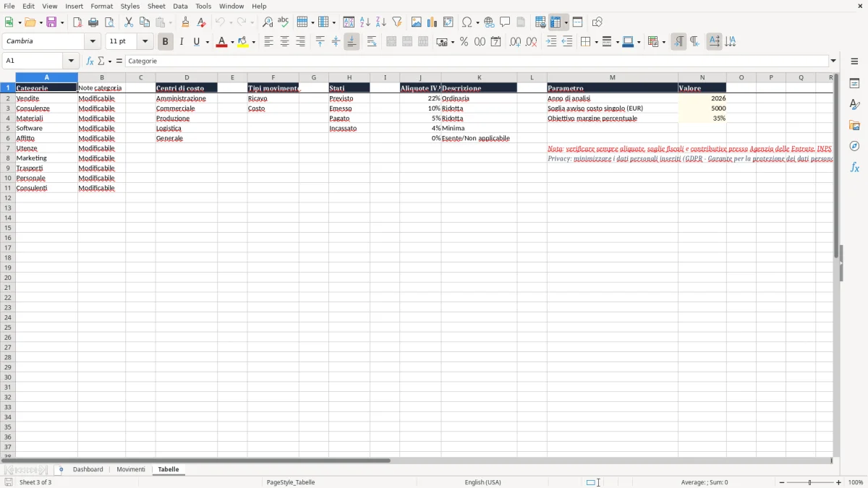This screenshot has width=868, height=488.
Task: Cut the selection with scissors icon
Action: [x=129, y=22]
